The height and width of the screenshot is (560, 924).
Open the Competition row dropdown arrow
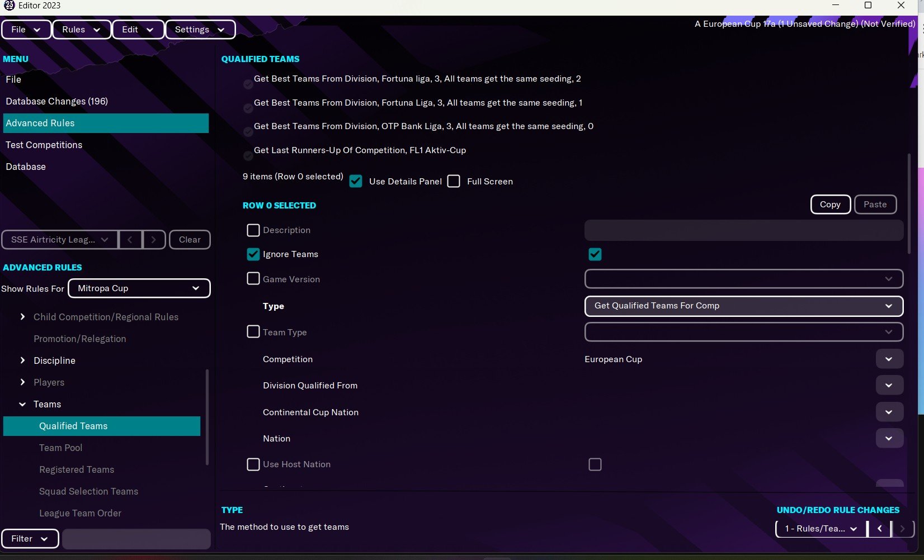889,359
